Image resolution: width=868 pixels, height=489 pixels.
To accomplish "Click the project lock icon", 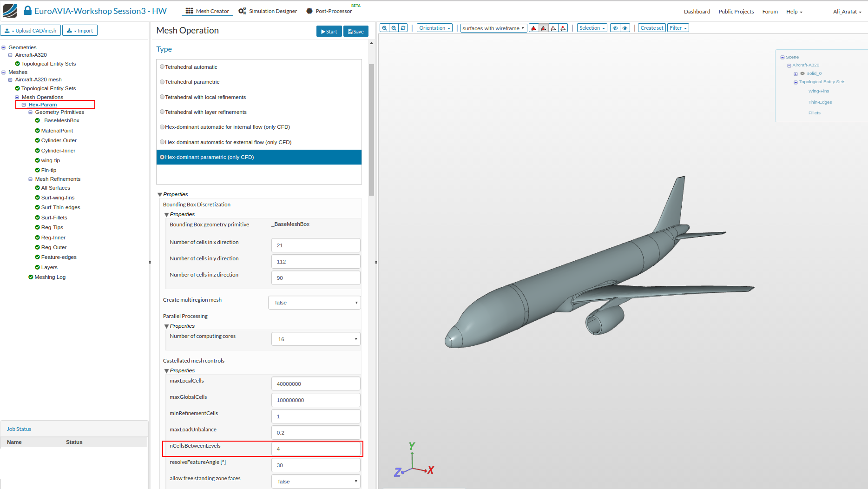I will coord(28,11).
